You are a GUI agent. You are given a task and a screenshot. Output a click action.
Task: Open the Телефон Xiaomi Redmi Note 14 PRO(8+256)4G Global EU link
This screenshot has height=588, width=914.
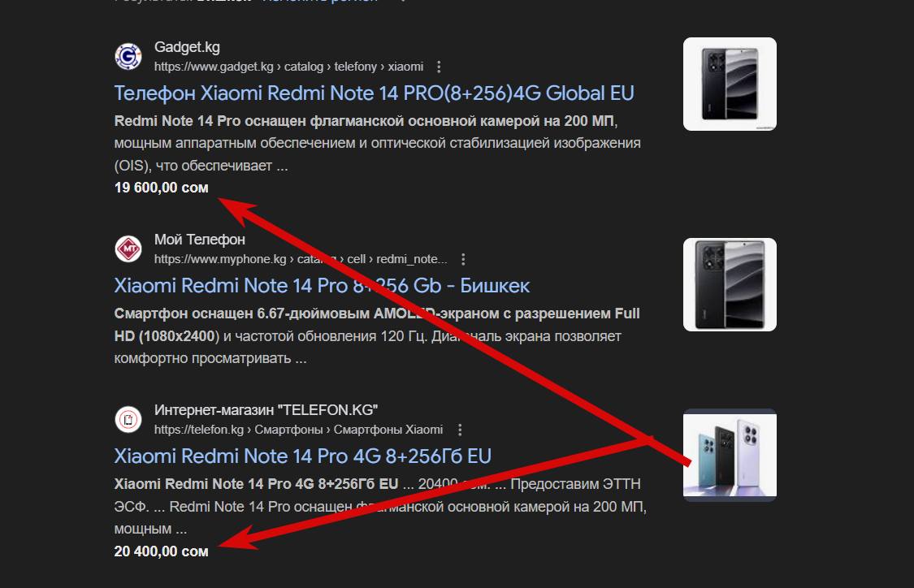(375, 93)
